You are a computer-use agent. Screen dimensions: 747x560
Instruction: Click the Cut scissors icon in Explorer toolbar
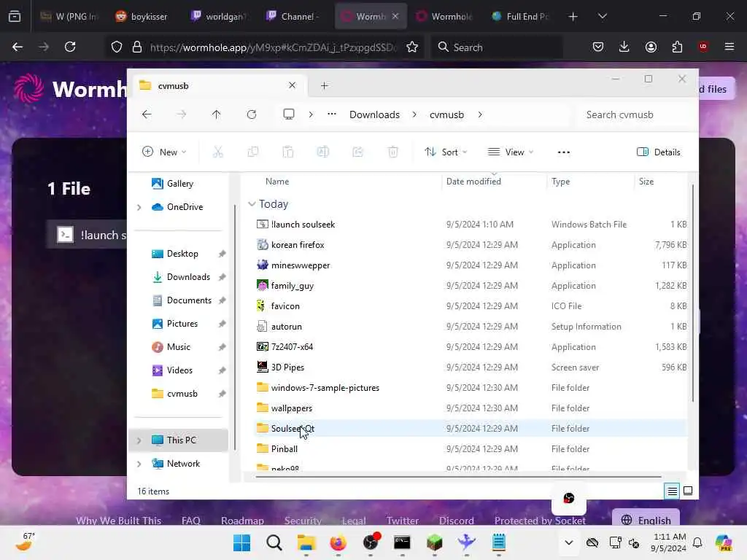coord(217,152)
